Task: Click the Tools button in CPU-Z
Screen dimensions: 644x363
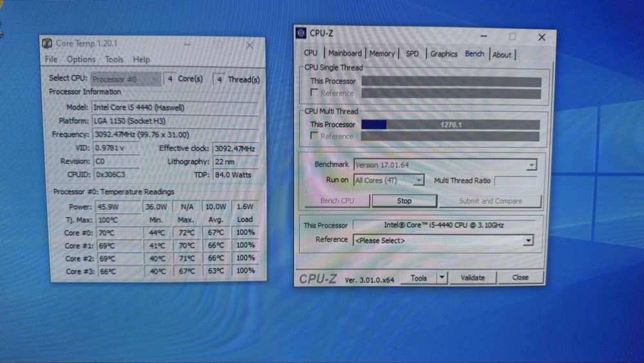Action: coord(419,278)
